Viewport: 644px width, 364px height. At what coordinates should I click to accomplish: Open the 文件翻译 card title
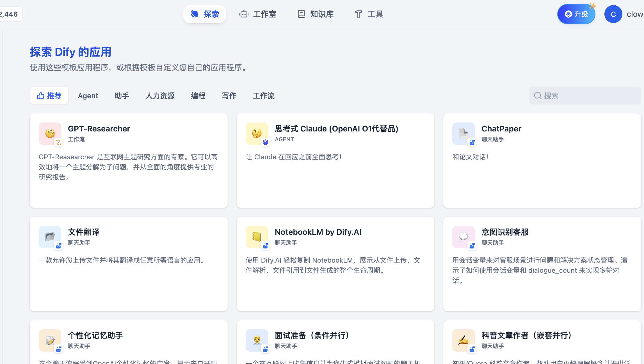pos(84,232)
